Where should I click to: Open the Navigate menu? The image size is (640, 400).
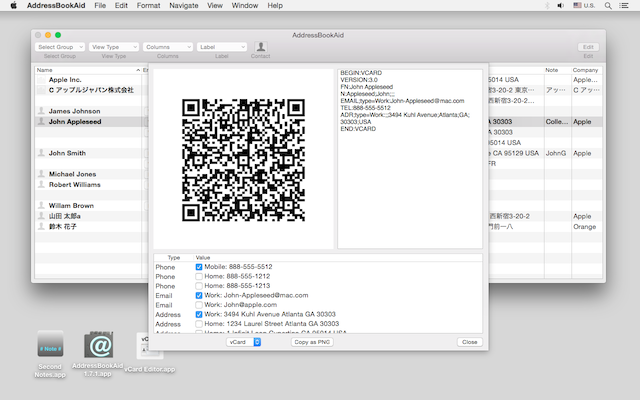tap(184, 5)
